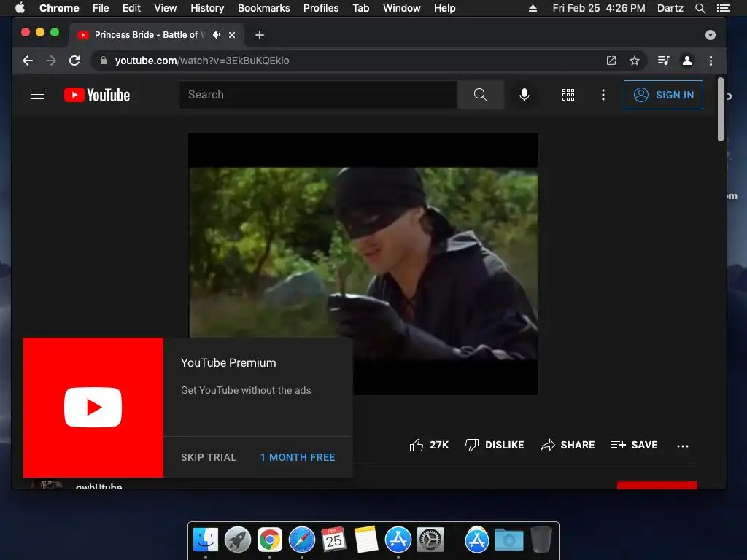Go back with Chrome back arrow
This screenshot has width=747, height=560.
tap(28, 61)
